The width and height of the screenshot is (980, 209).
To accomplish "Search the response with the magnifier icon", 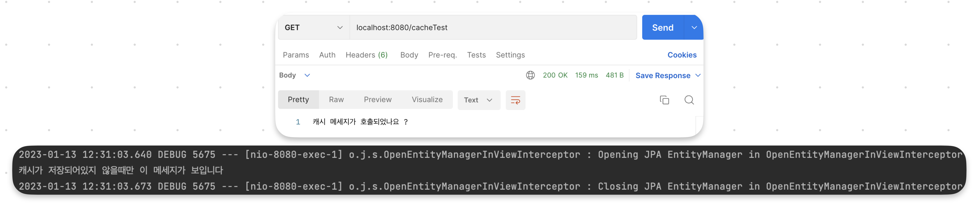I will click(689, 100).
